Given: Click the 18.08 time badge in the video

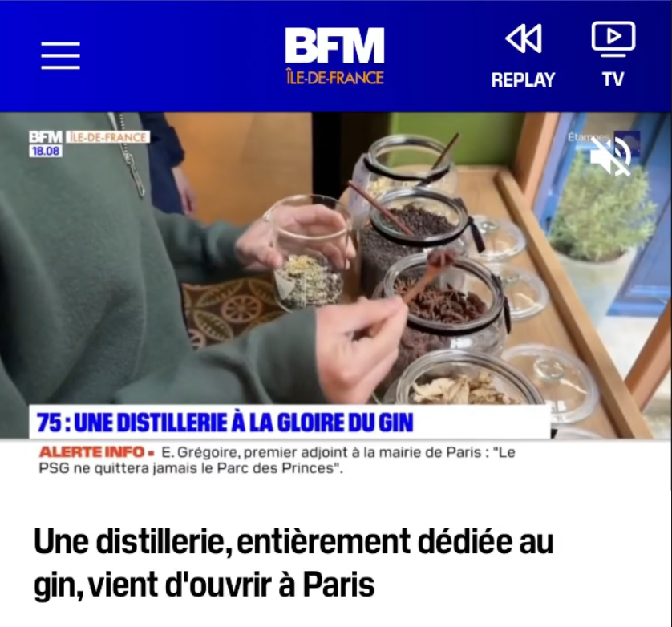Looking at the screenshot, I should [x=46, y=151].
